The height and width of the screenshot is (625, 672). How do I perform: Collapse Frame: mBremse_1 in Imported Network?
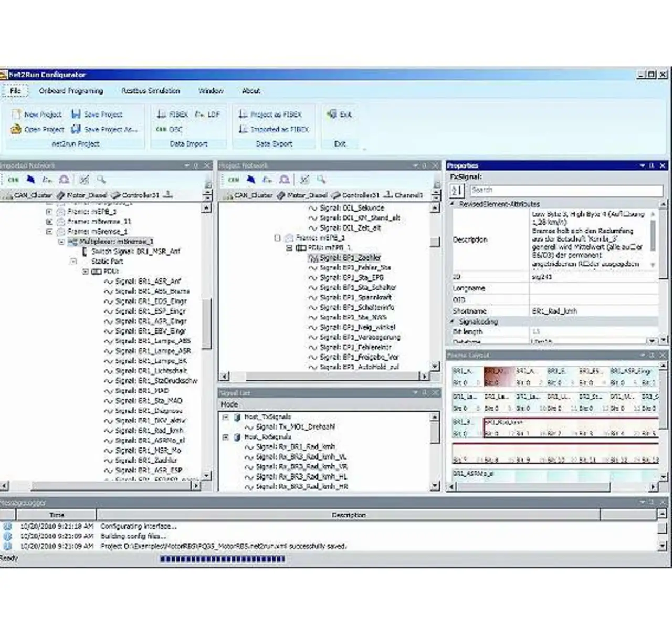[49, 231]
